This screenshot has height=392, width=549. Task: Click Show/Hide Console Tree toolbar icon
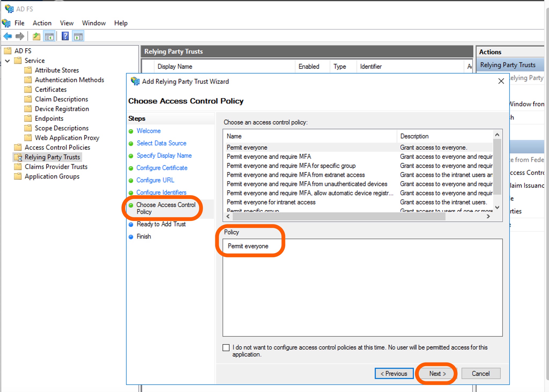point(49,36)
